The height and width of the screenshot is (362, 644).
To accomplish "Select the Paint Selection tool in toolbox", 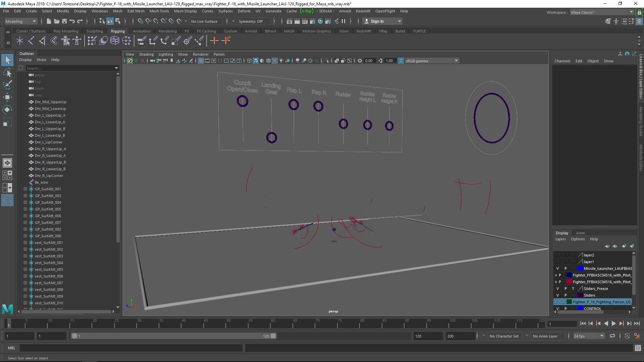I will click(x=7, y=84).
